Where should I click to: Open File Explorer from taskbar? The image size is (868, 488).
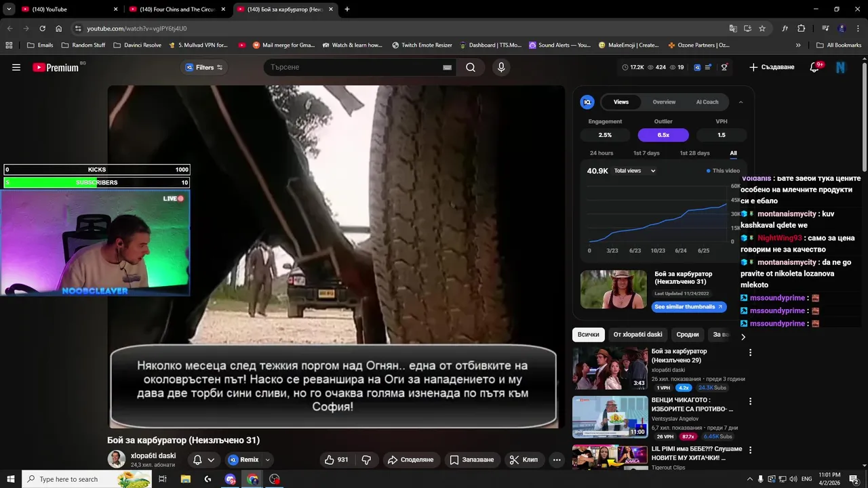(185, 479)
